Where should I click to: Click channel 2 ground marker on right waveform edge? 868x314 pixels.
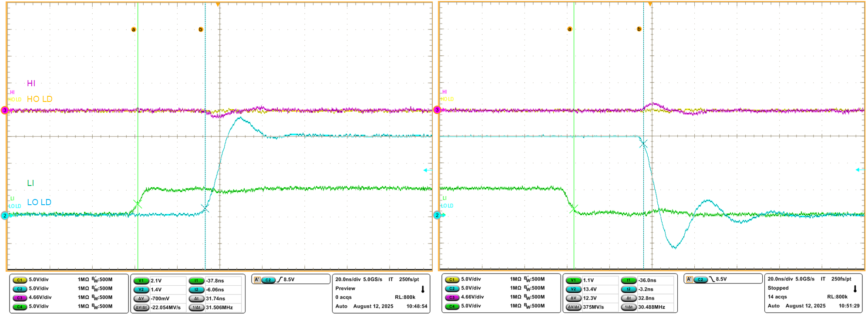437,215
